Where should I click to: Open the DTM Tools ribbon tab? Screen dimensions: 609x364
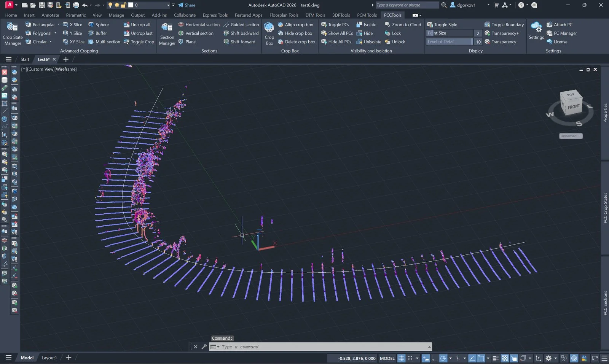(x=315, y=15)
